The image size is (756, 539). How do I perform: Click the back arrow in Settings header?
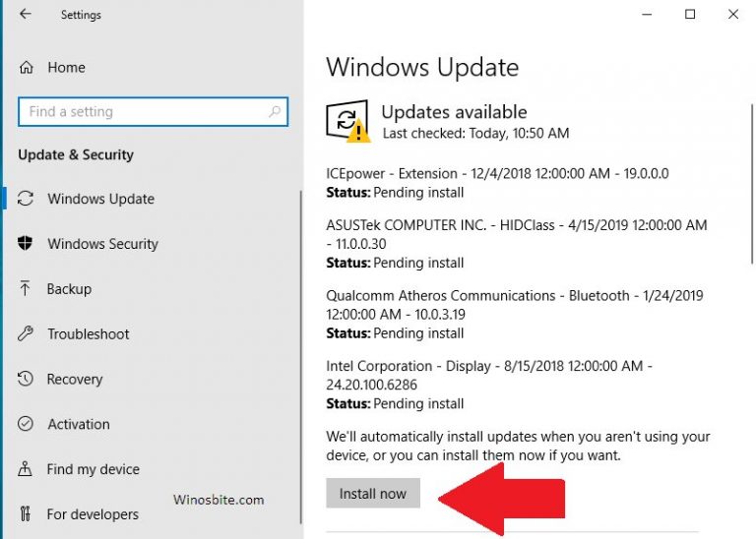(26, 15)
